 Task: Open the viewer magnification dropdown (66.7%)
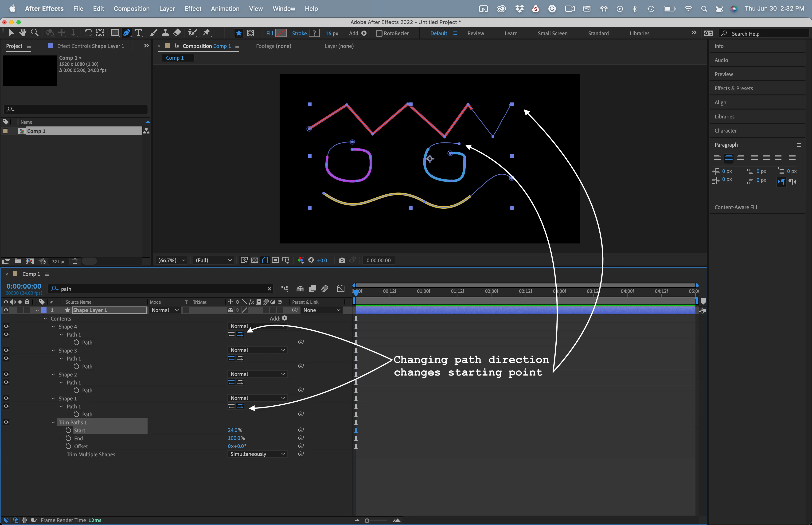point(172,260)
